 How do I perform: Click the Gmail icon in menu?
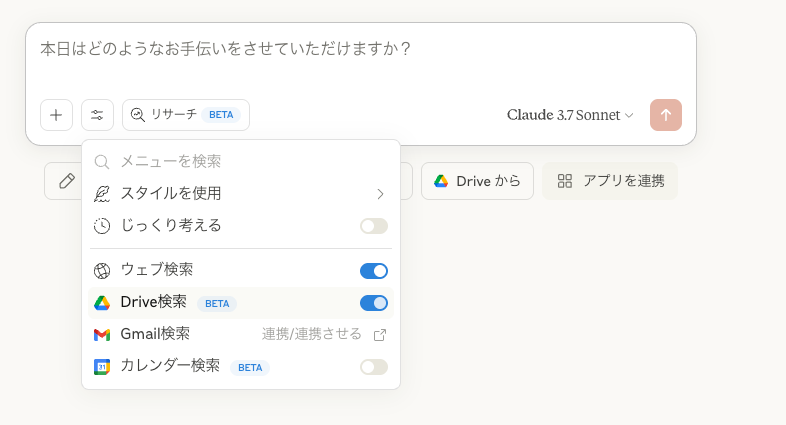[102, 334]
